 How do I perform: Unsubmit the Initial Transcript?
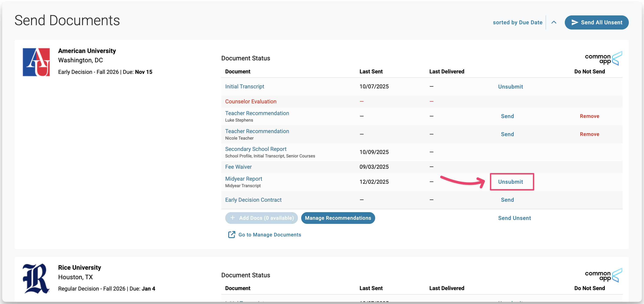point(510,87)
